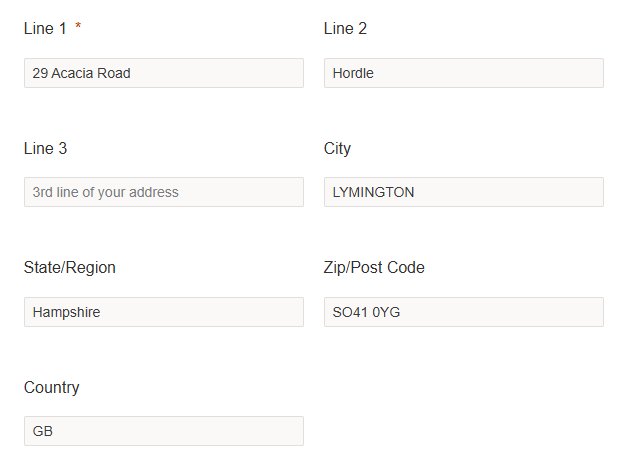Image resolution: width=631 pixels, height=469 pixels.
Task: Click the 'City' field label
Action: pyautogui.click(x=337, y=149)
